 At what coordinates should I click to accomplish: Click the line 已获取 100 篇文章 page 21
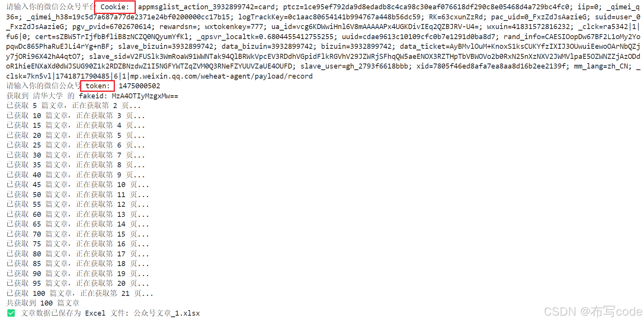point(80,293)
